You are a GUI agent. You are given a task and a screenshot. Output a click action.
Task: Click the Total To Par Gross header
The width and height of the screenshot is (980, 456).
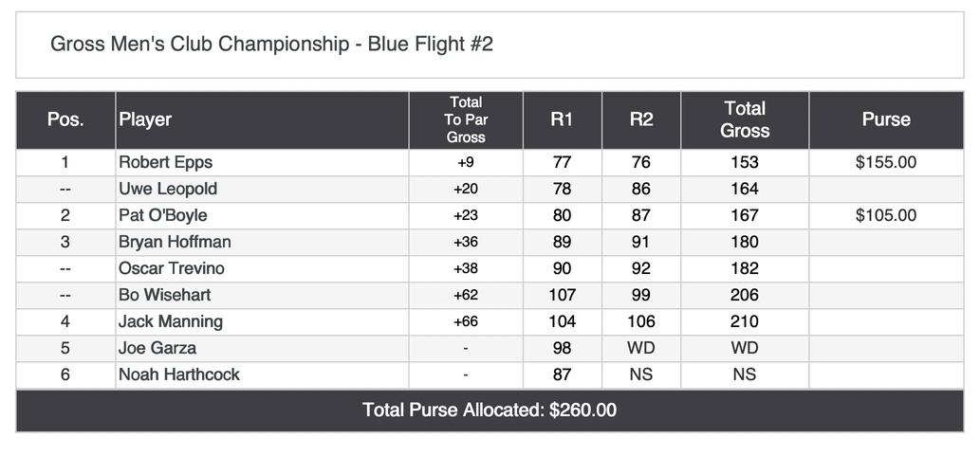click(466, 119)
